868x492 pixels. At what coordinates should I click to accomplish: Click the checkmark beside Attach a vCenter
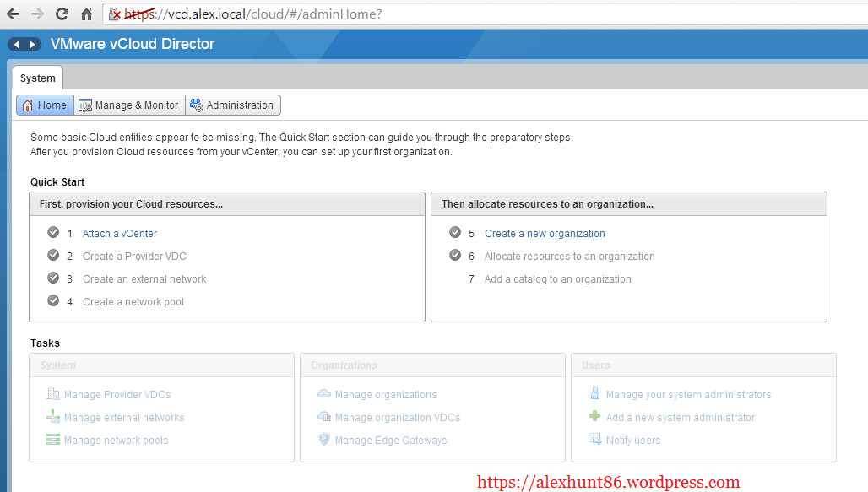53,232
